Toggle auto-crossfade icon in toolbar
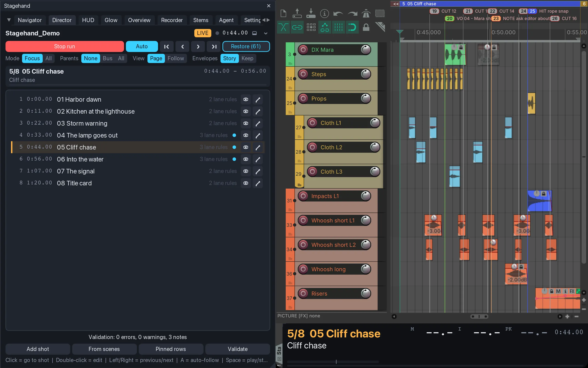The width and height of the screenshot is (588, 368). (283, 27)
